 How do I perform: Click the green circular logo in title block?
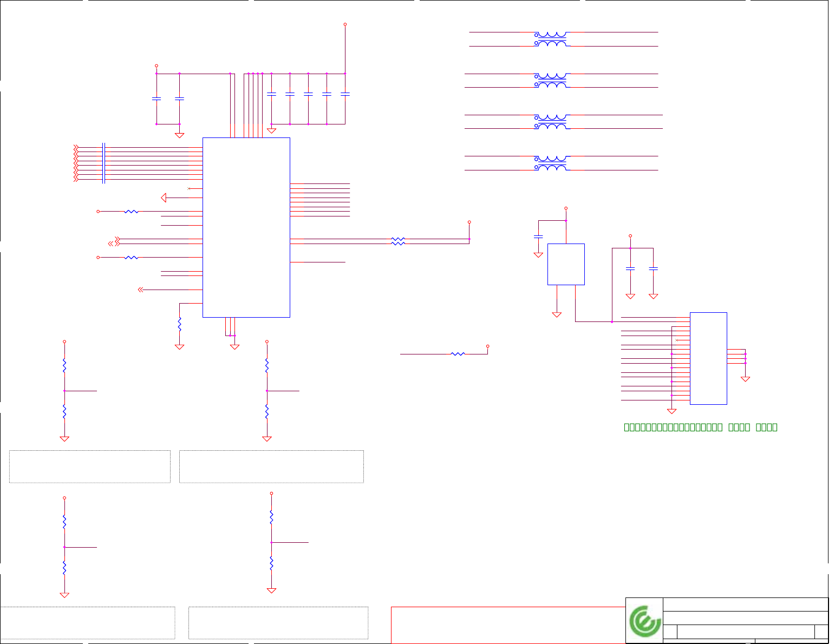[x=645, y=621]
